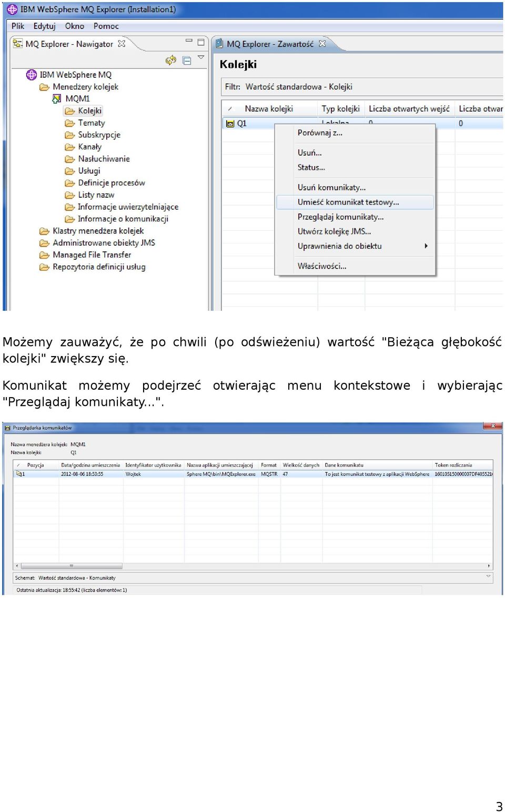The width and height of the screenshot is (505, 812).
Task: Click the Kanały folder icon
Action: (x=70, y=147)
